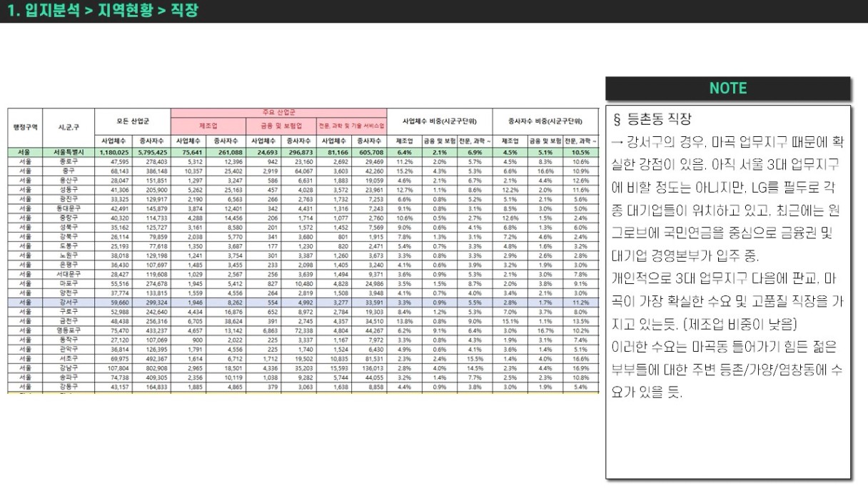Click the NOTE header bar
The width and height of the screenshot is (868, 488).
click(x=728, y=88)
